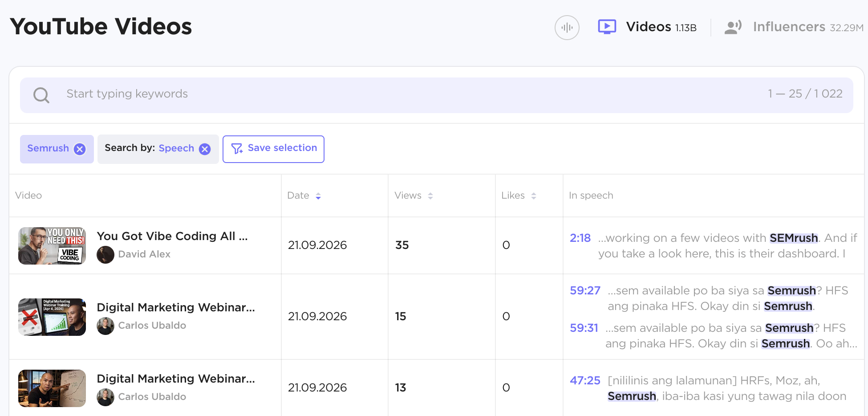Viewport: 868px width, 416px height.
Task: Remove the Search by Speech filter
Action: click(x=205, y=149)
